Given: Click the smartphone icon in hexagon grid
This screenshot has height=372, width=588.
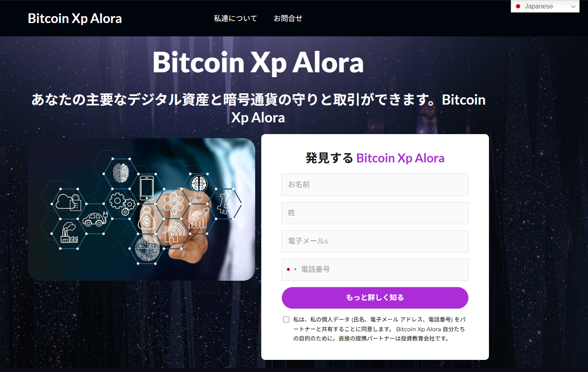Looking at the screenshot, I should click(146, 188).
